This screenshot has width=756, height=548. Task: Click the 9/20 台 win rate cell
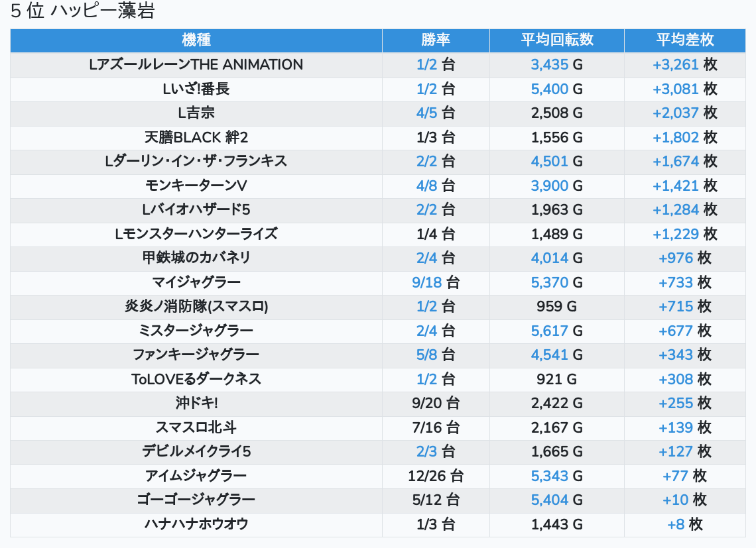pos(436,404)
